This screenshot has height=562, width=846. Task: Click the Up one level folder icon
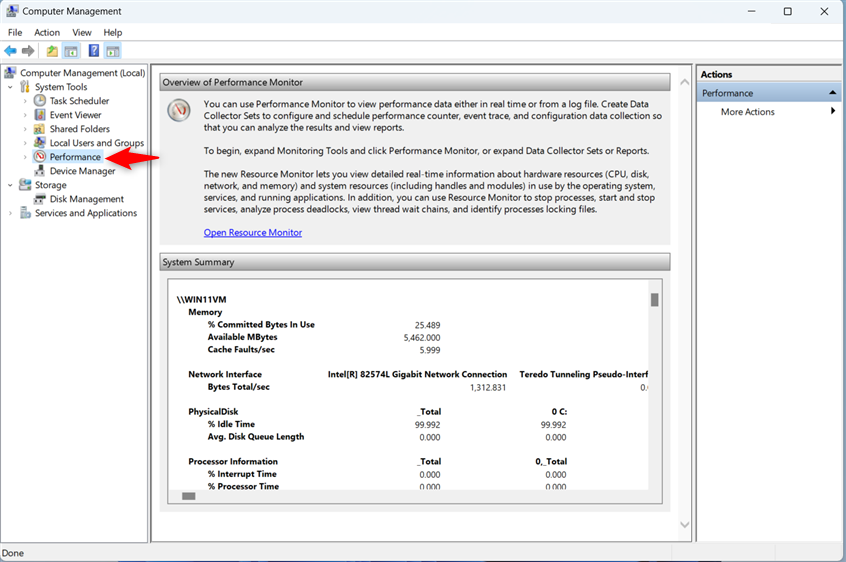(52, 51)
